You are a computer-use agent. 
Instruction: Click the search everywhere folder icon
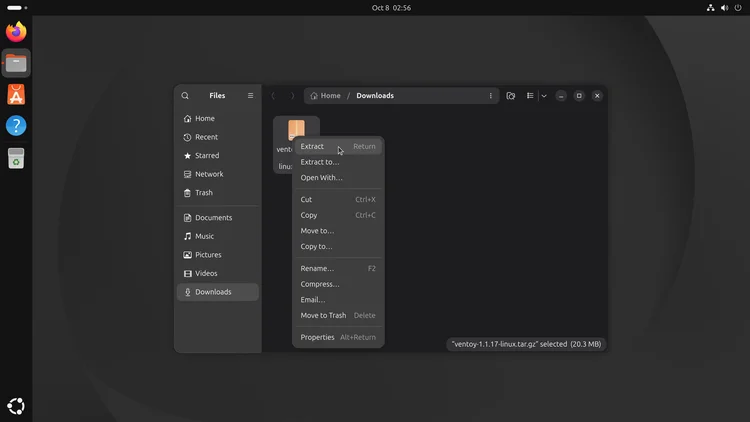(x=510, y=96)
